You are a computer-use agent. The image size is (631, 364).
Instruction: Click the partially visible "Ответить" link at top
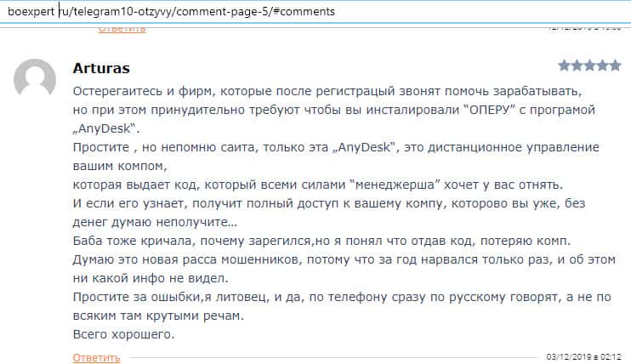click(122, 29)
